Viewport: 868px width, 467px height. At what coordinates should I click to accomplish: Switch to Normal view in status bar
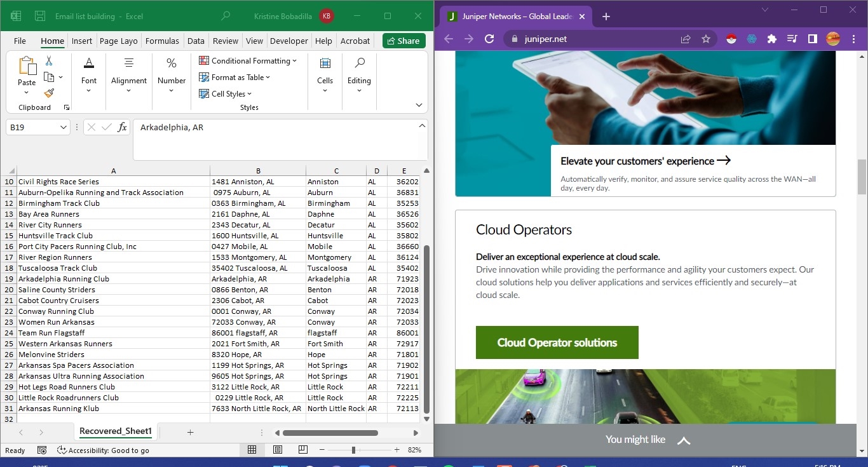coord(252,450)
